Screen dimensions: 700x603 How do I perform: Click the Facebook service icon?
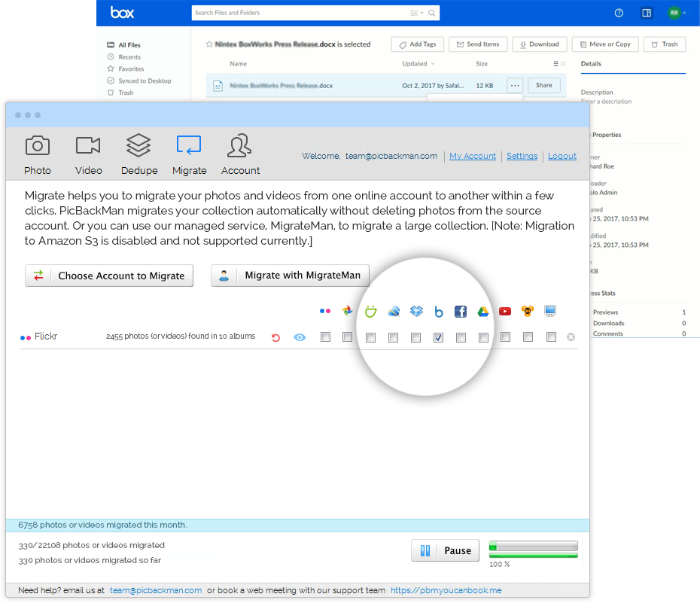coord(461,311)
